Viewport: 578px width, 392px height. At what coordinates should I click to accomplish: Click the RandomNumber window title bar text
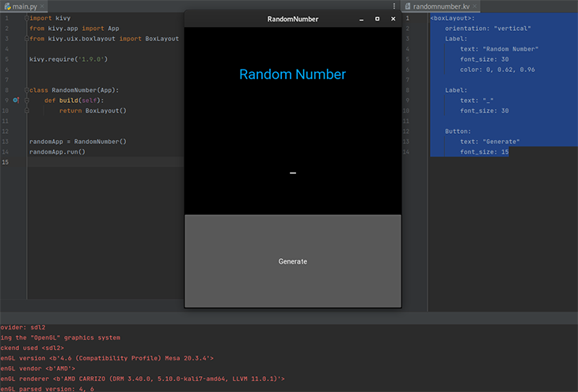293,19
